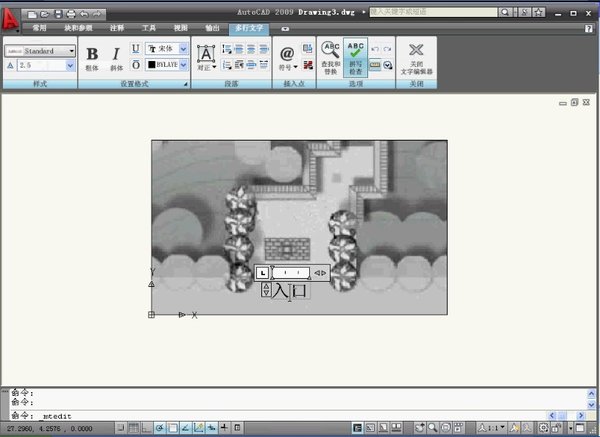Click the AutoCAD application menu logo
600x437 pixels.
pos(12,16)
